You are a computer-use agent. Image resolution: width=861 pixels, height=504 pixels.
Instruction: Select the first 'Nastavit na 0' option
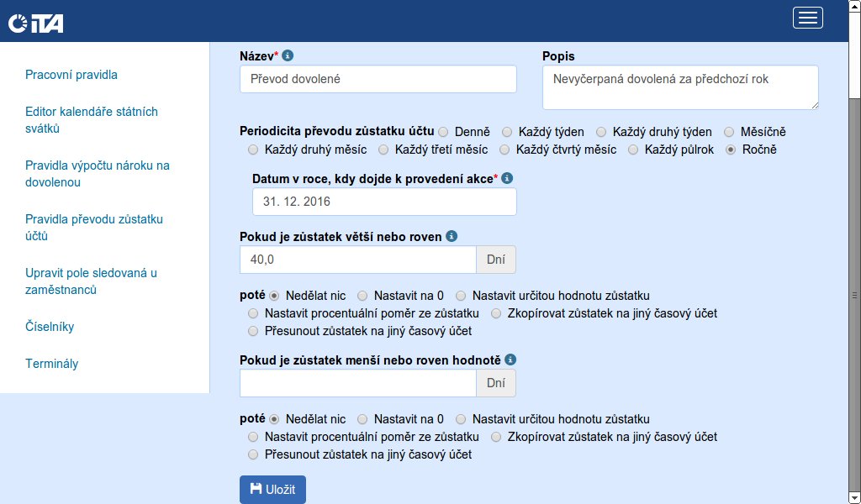[x=362, y=296]
